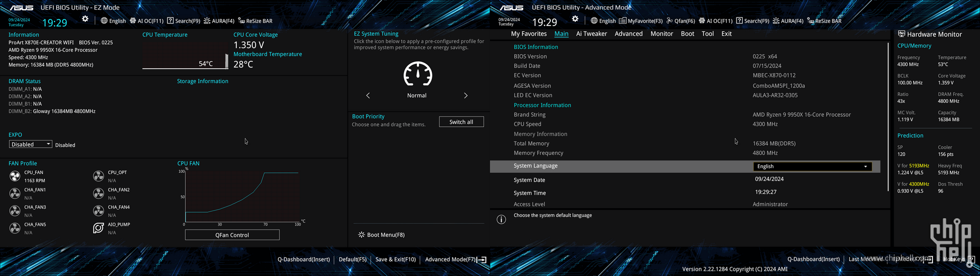Click the Hardware Monitor panel icon
Image resolution: width=980 pixels, height=276 pixels.
pyautogui.click(x=901, y=34)
